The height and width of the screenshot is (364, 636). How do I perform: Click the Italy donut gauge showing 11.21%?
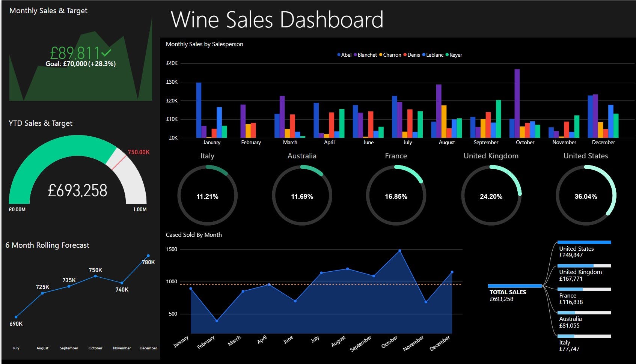click(207, 196)
